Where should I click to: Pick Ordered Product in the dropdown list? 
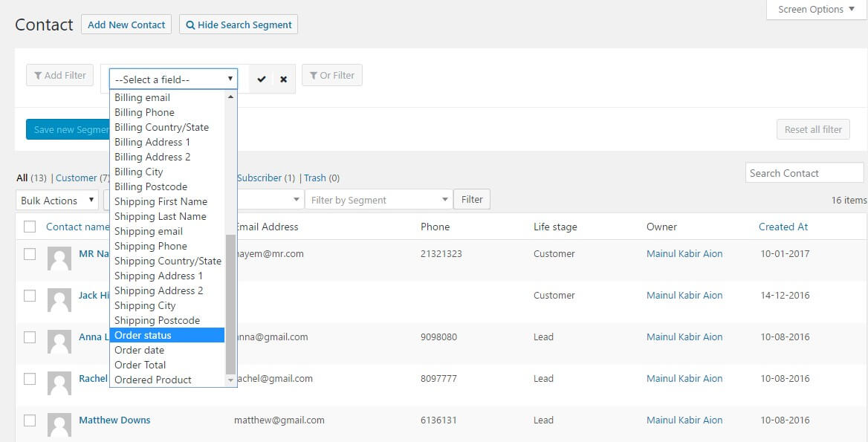[x=153, y=380]
